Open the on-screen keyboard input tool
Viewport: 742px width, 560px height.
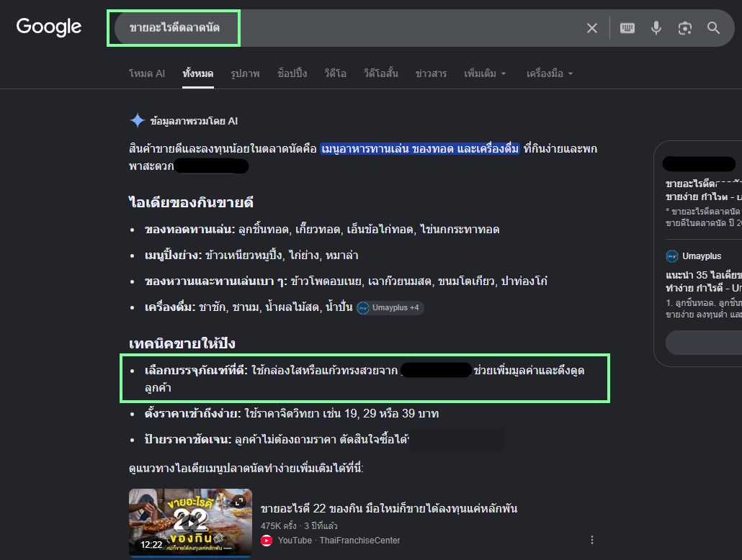(627, 28)
